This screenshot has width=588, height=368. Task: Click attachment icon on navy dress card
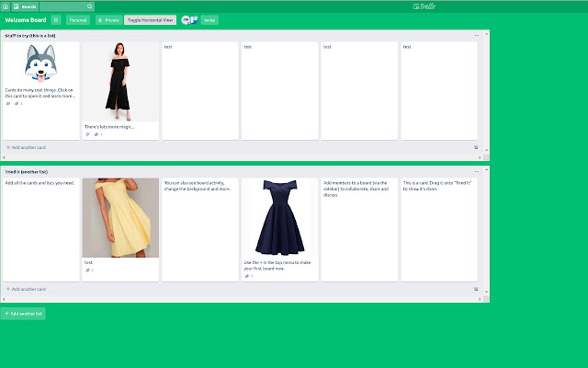[247, 276]
